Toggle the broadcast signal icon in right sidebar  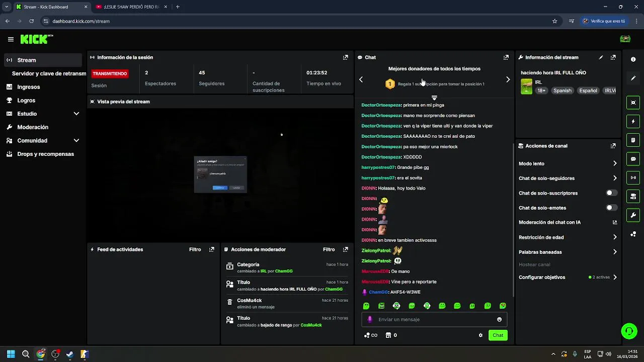(633, 177)
